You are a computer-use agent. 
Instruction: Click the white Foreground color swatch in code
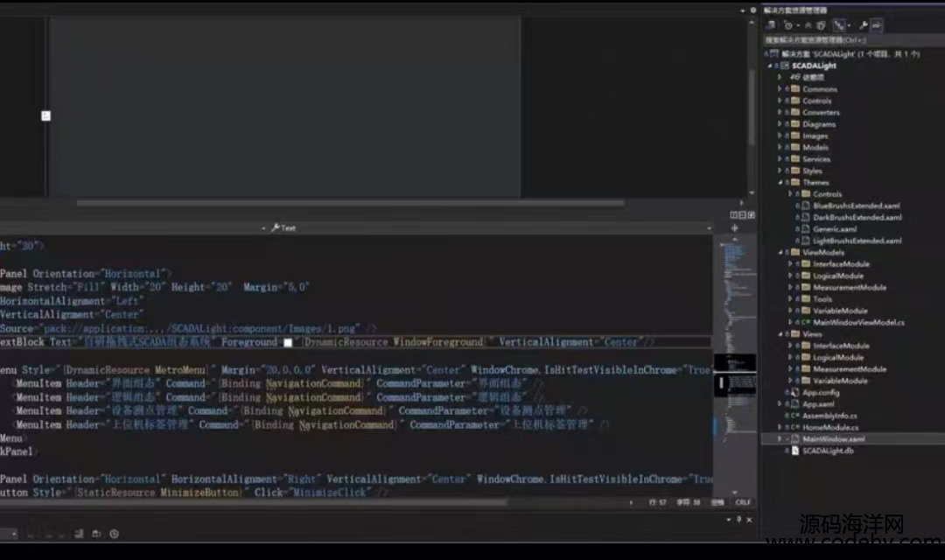[x=287, y=343]
